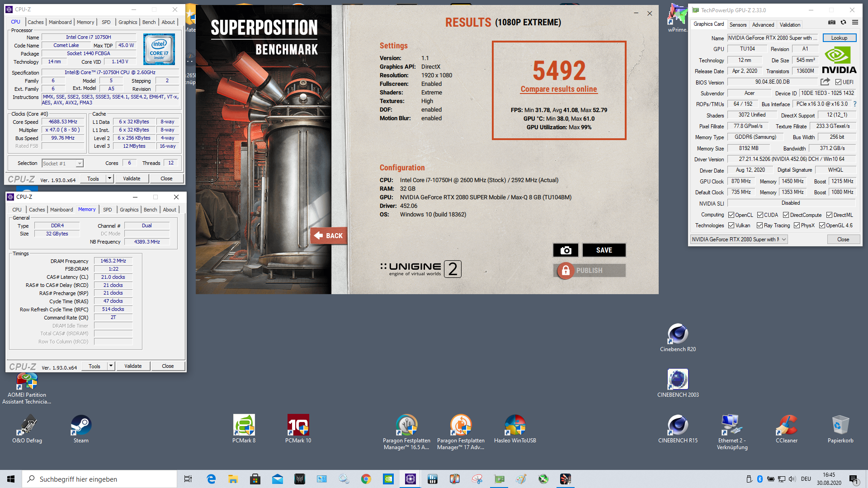Image resolution: width=868 pixels, height=488 pixels.
Task: Open PCMark 10 desktop shortcut
Action: (x=298, y=429)
